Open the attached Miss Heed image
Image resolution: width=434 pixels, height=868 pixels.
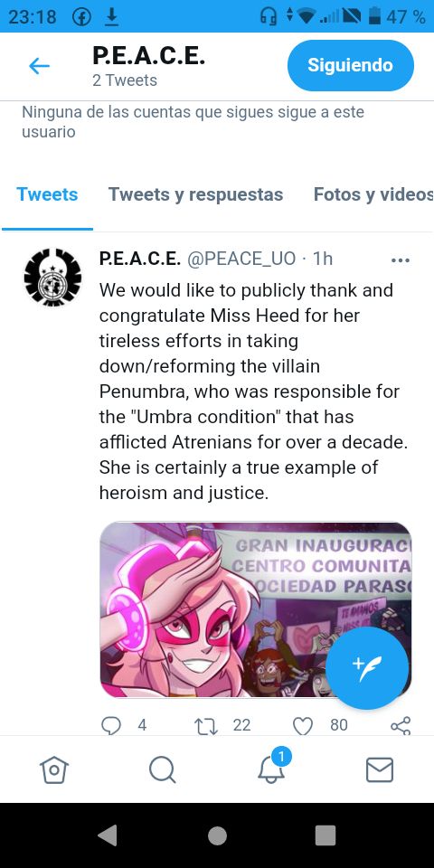click(256, 609)
